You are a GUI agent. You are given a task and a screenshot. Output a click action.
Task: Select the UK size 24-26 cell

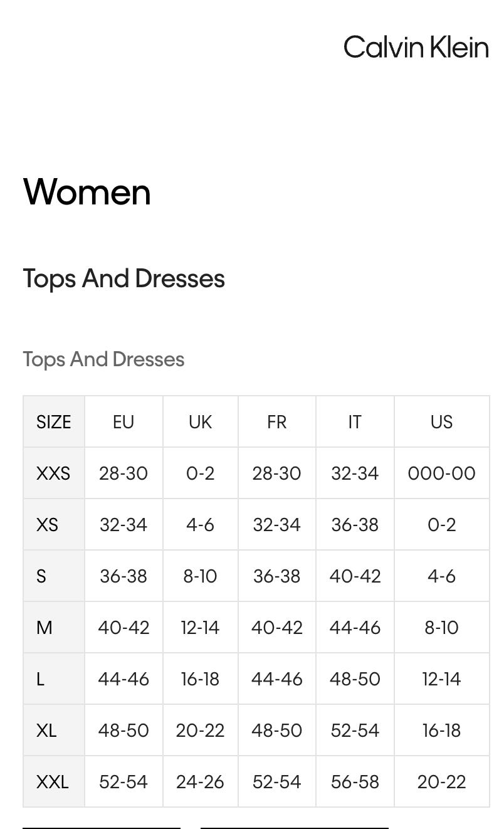click(x=201, y=782)
